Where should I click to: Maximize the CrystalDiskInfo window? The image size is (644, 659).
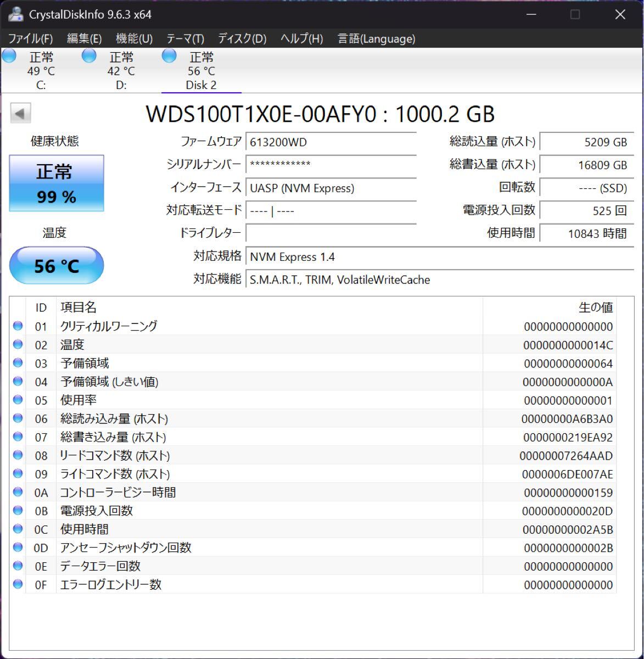point(575,14)
